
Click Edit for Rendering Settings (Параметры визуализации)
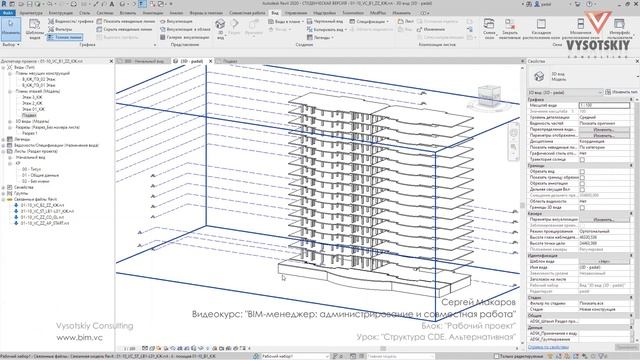(604, 220)
